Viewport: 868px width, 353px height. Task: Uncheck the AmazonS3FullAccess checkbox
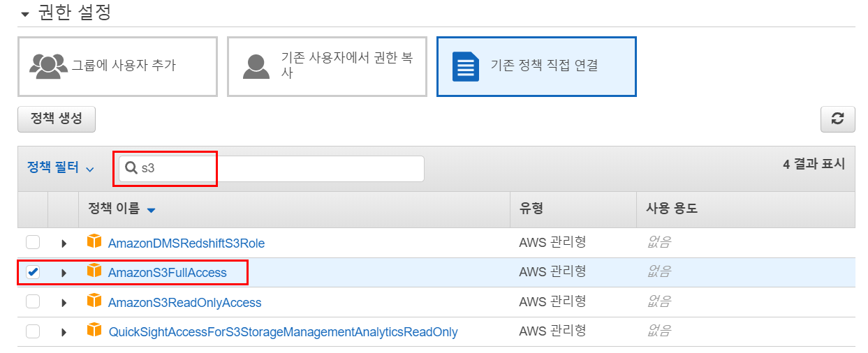(x=33, y=272)
